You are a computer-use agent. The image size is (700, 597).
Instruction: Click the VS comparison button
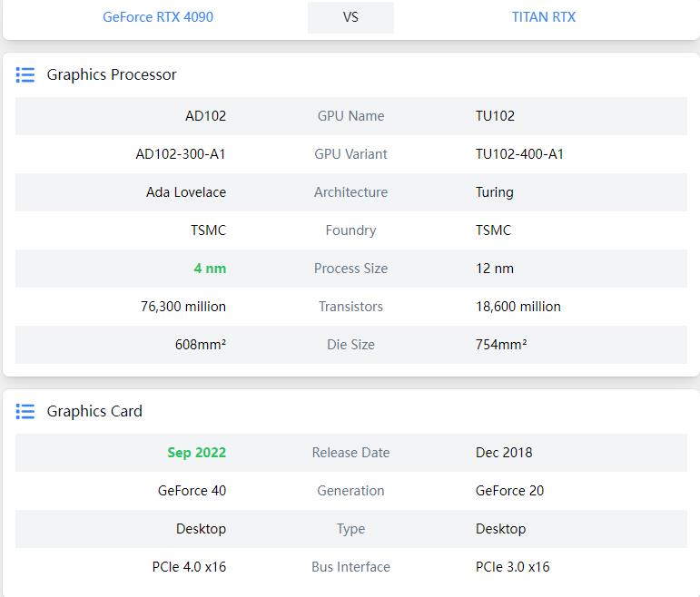pos(350,17)
